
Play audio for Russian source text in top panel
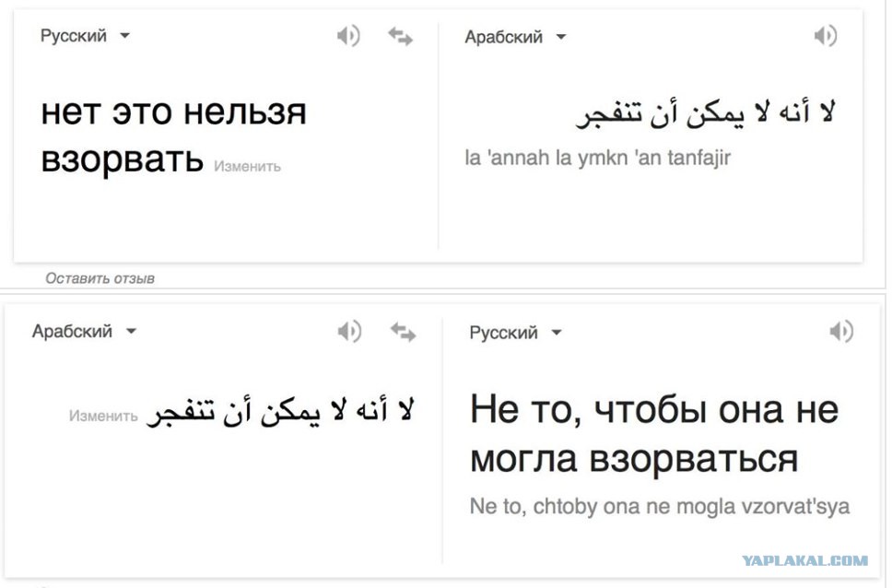click(348, 36)
